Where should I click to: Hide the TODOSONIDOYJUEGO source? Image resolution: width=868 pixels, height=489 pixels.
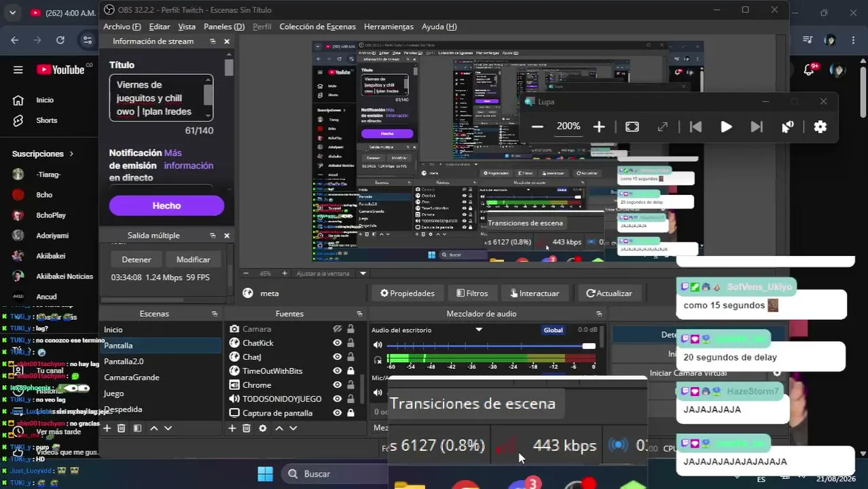pos(337,399)
